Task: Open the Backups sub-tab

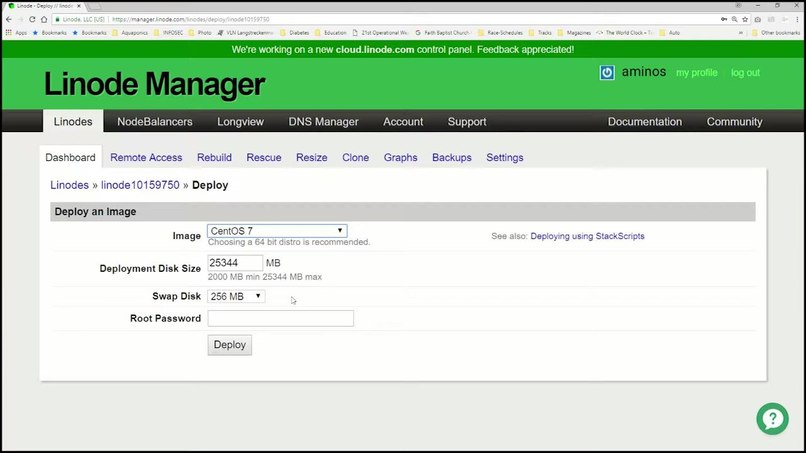Action: (452, 157)
